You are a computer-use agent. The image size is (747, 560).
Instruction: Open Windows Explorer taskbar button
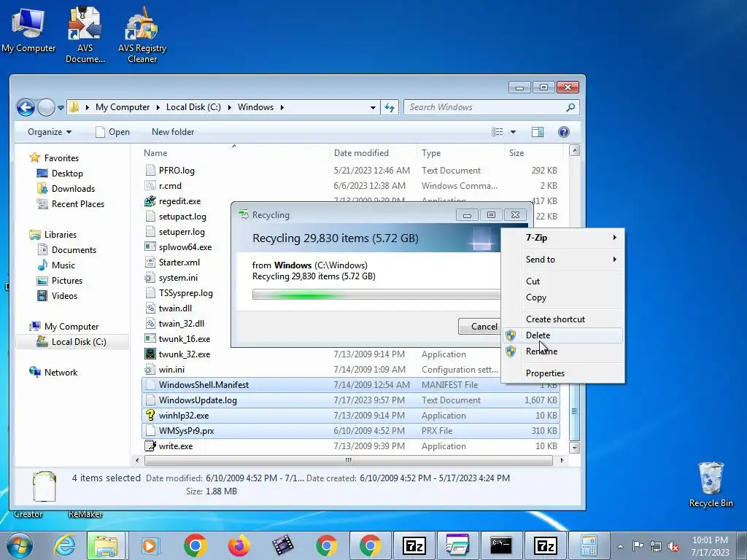point(106,545)
